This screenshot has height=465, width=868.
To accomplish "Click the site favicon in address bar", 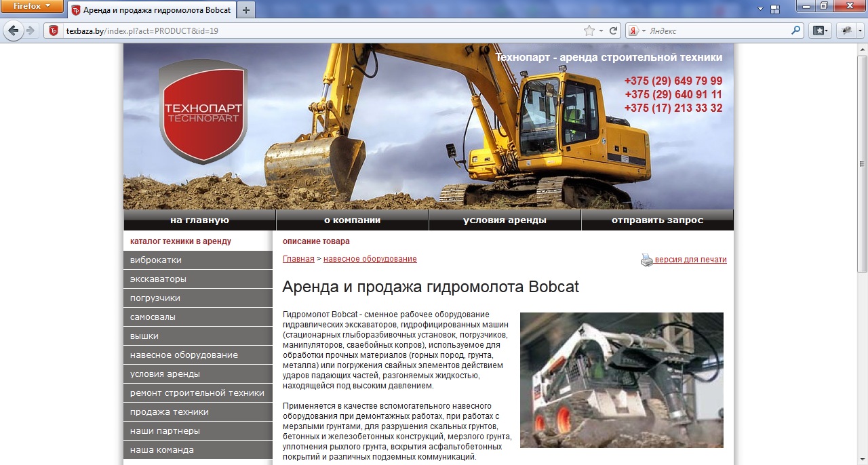I will point(54,31).
